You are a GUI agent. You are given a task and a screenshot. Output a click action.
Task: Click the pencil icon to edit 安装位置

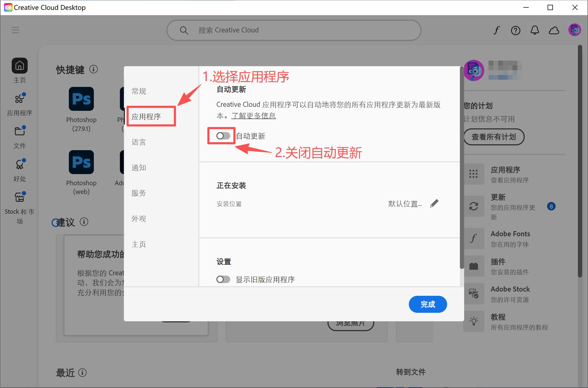[x=434, y=204]
